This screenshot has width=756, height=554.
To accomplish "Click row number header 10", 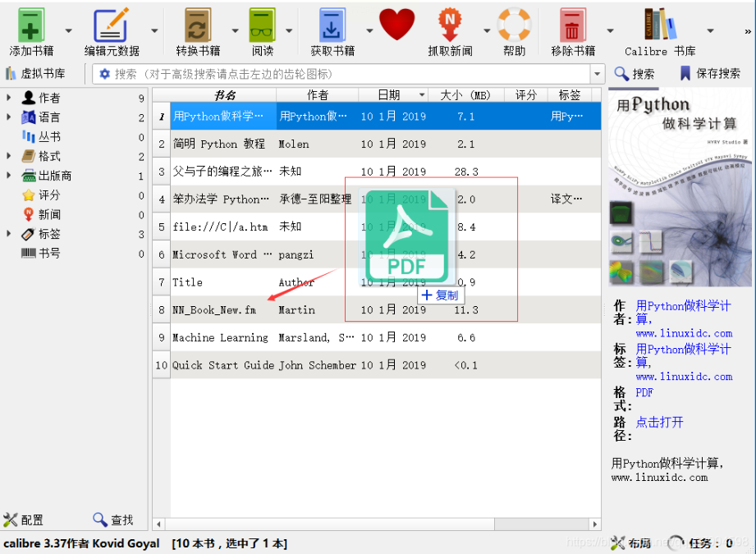I will click(161, 365).
